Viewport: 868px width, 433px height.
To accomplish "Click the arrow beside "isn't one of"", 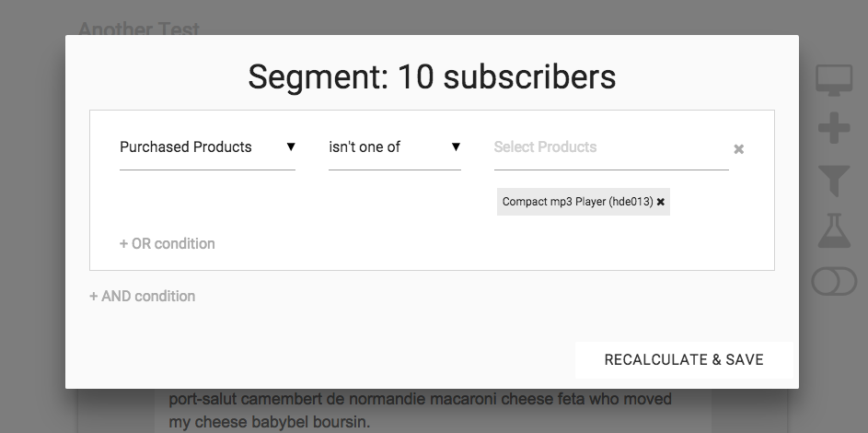I will [x=456, y=147].
